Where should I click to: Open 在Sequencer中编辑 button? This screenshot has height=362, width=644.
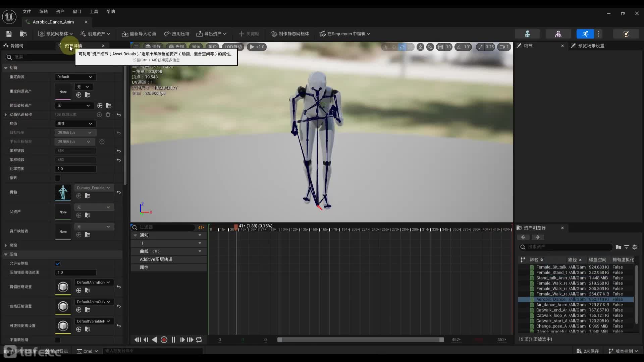(345, 34)
